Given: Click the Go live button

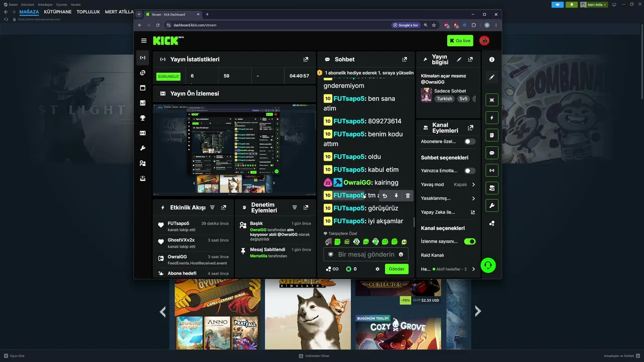Looking at the screenshot, I should (460, 41).
